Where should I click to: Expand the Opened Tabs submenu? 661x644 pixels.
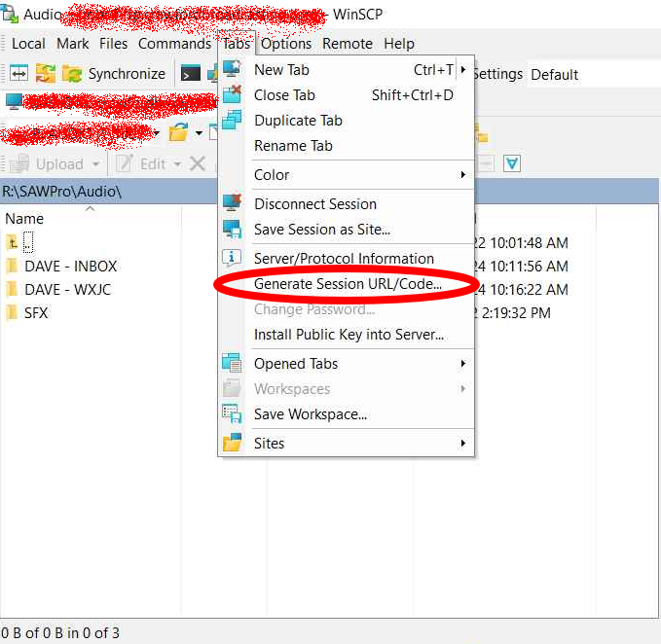point(346,364)
